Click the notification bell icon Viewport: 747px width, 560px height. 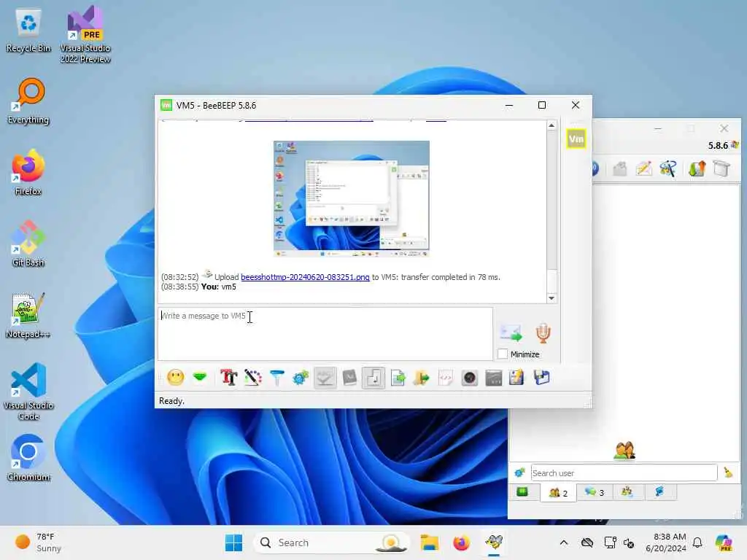697,542
